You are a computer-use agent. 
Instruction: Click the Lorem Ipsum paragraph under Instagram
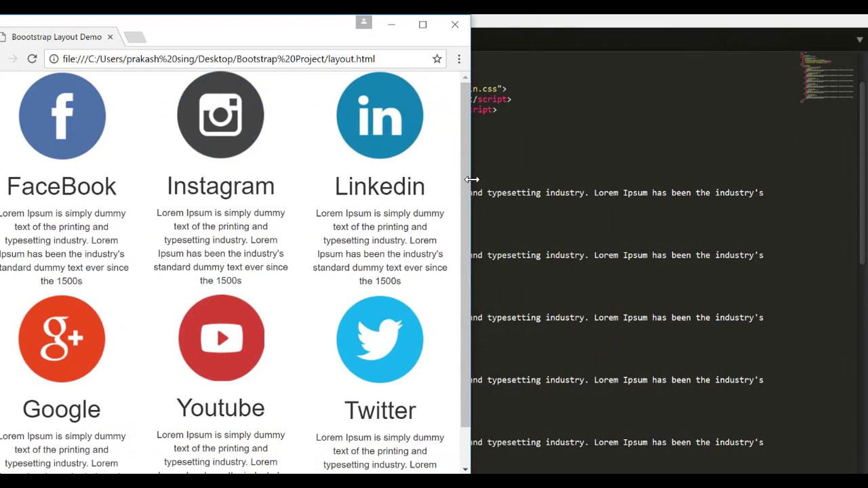220,247
